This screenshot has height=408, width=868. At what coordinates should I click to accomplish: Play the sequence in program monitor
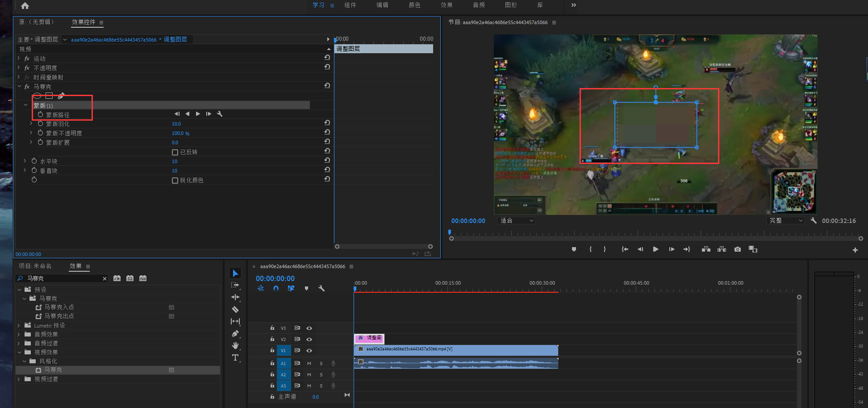[x=655, y=249]
